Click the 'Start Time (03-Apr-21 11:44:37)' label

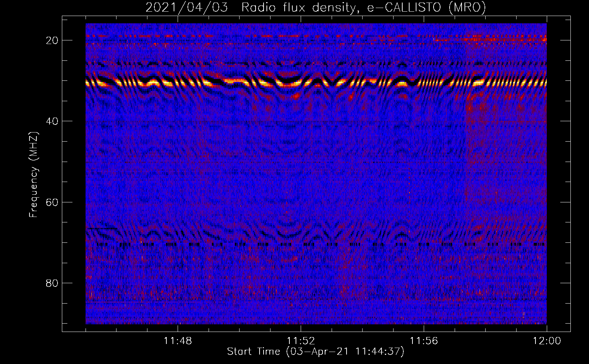click(x=316, y=352)
